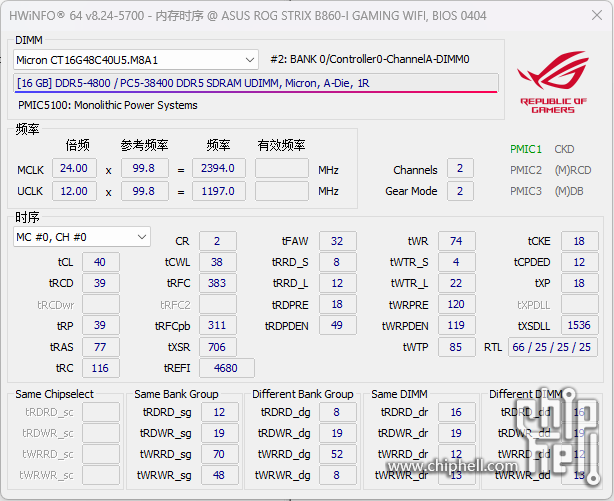Click the (M)RCD indicator label
The height and width of the screenshot is (501, 614).
(x=572, y=170)
